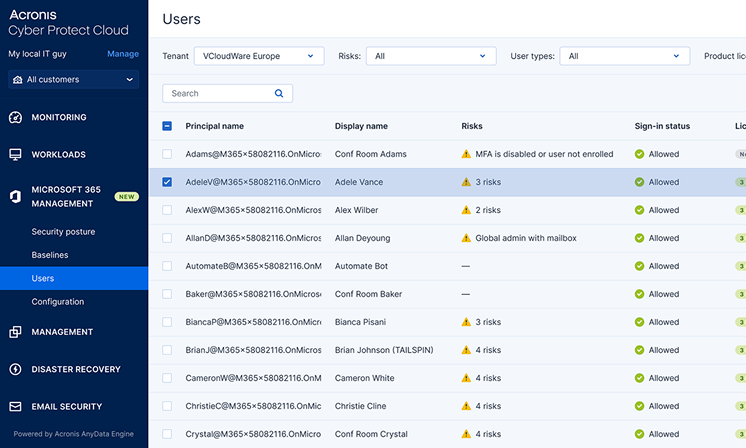The image size is (746, 448).
Task: Open the User types filter dropdown
Action: coord(625,56)
